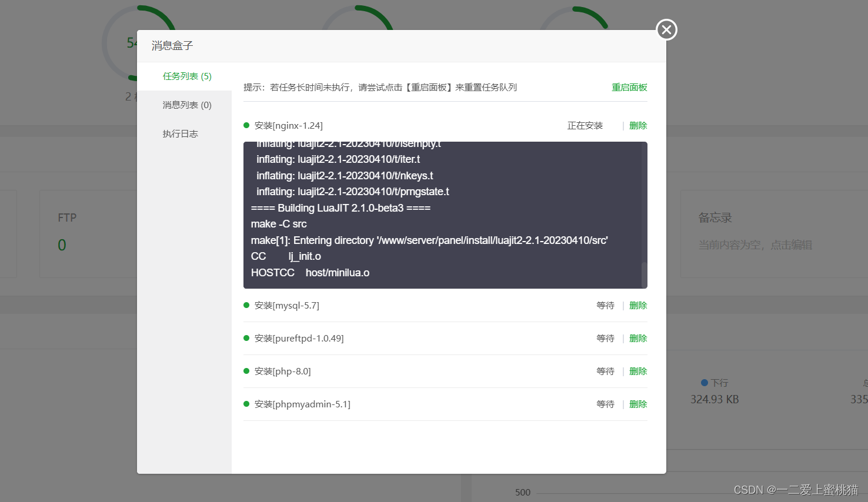This screenshot has width=868, height=502.
Task: Click the log line inflating nkeys.t
Action: (345, 176)
